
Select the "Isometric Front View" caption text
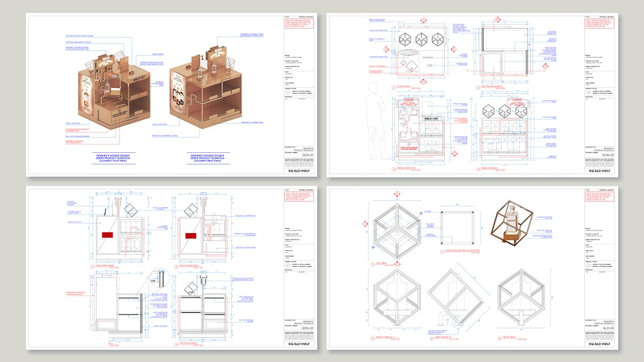click(x=113, y=160)
